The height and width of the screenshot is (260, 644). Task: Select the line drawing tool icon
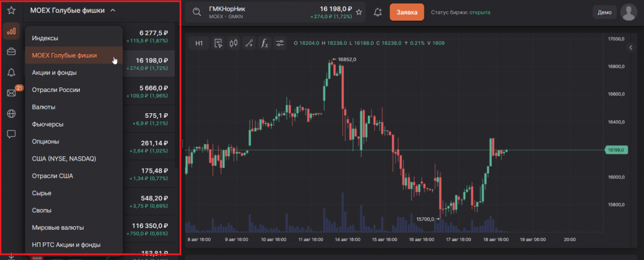(249, 43)
